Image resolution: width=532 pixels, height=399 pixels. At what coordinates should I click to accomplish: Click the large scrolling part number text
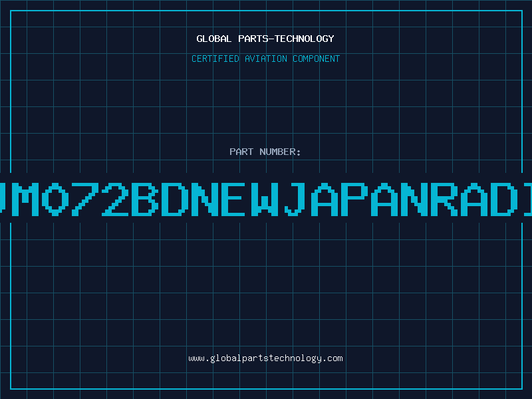click(x=266, y=199)
